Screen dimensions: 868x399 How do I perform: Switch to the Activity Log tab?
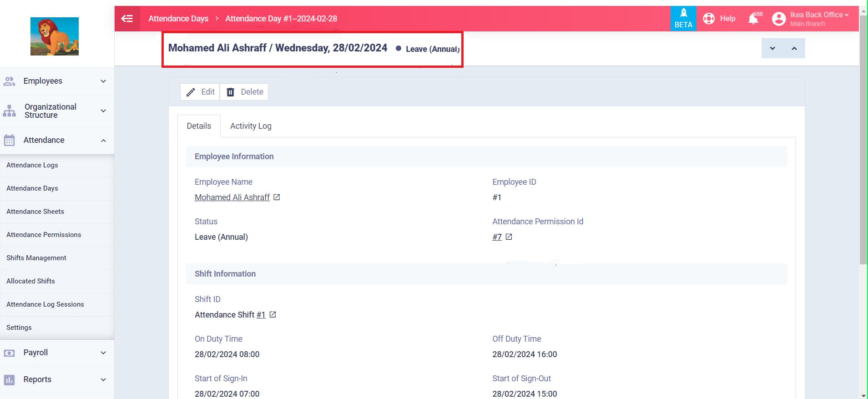[x=251, y=126]
